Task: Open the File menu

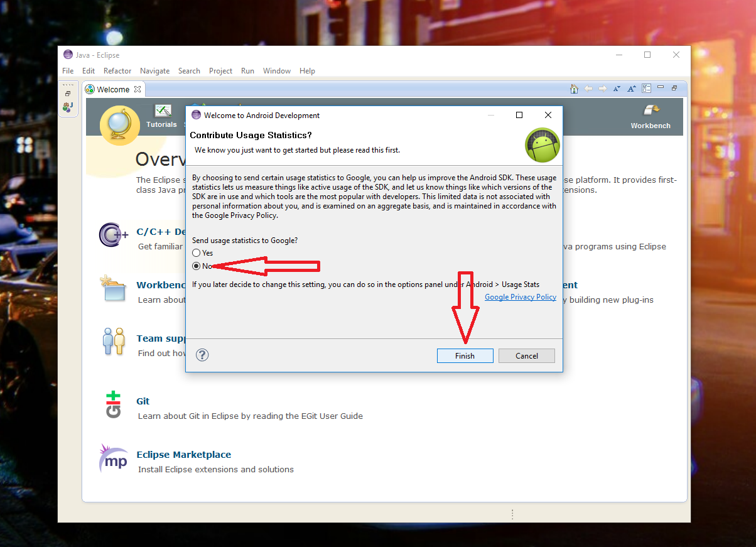Action: pos(68,71)
